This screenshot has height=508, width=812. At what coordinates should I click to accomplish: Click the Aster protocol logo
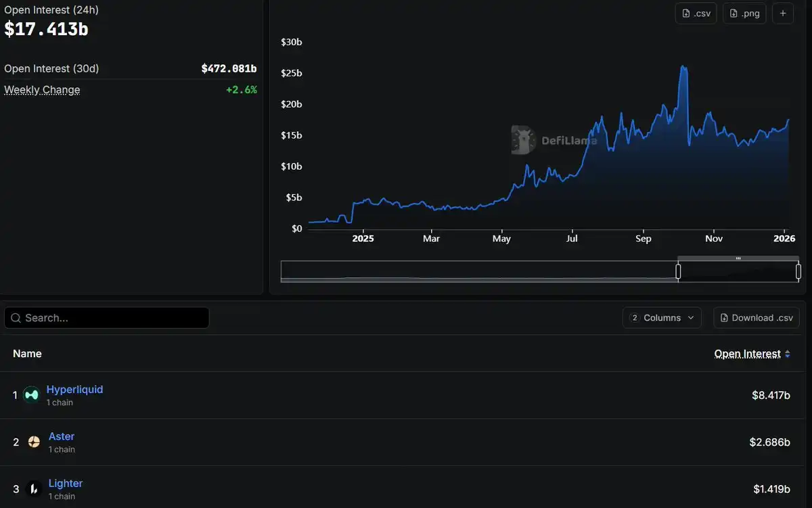(34, 442)
